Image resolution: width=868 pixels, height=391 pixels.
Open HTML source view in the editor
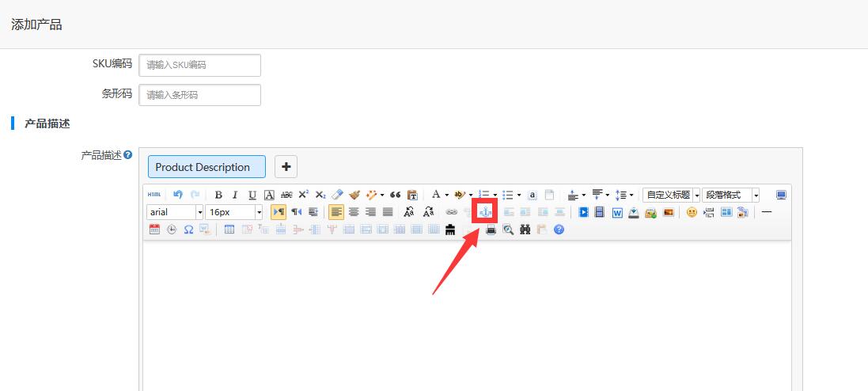[154, 195]
